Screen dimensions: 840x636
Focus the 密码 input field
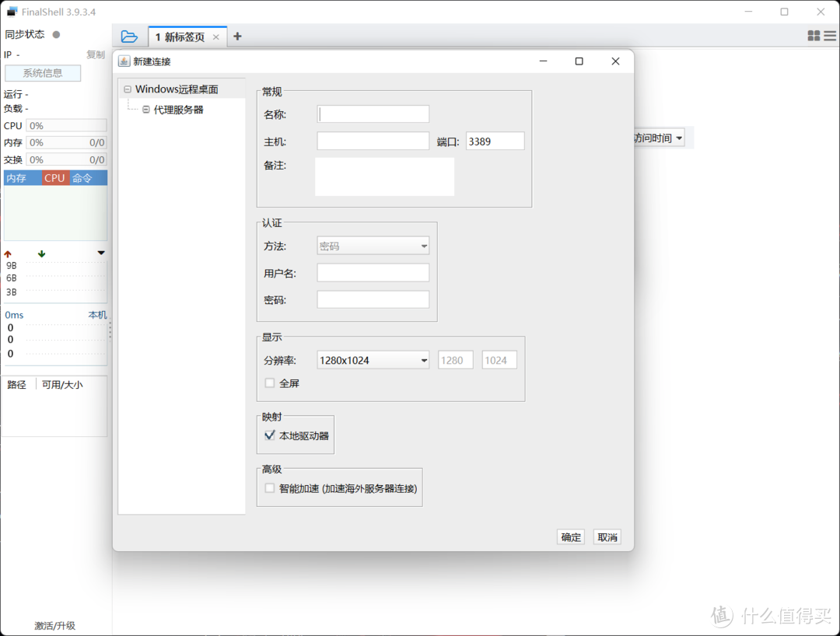pyautogui.click(x=373, y=300)
